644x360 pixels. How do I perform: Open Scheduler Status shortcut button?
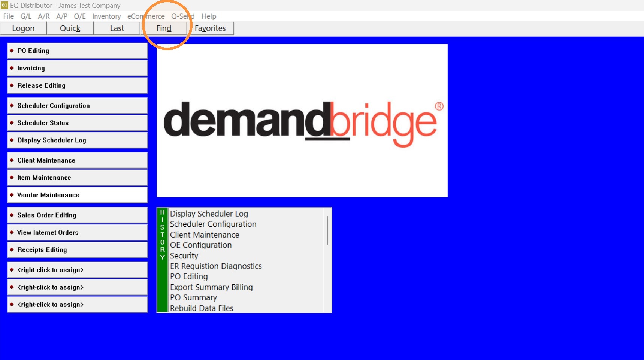coord(78,123)
